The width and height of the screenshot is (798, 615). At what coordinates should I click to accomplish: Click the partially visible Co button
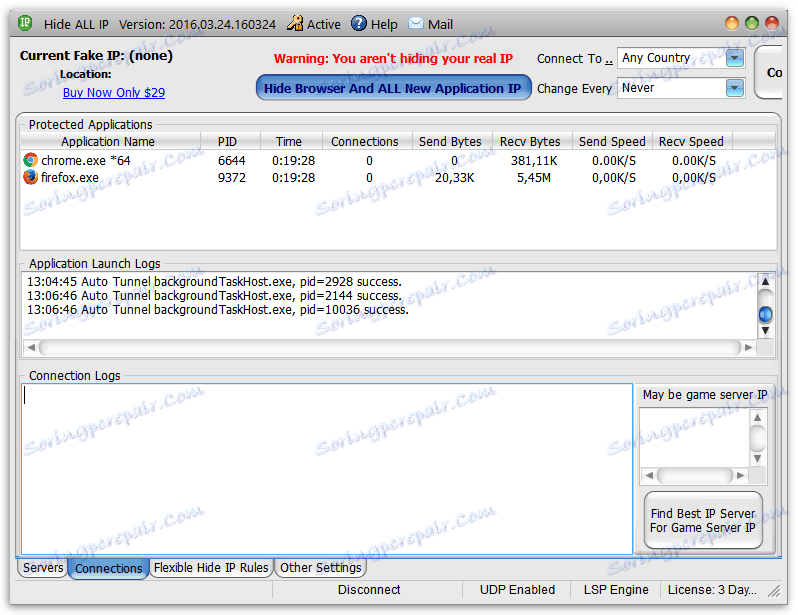pyautogui.click(x=769, y=72)
